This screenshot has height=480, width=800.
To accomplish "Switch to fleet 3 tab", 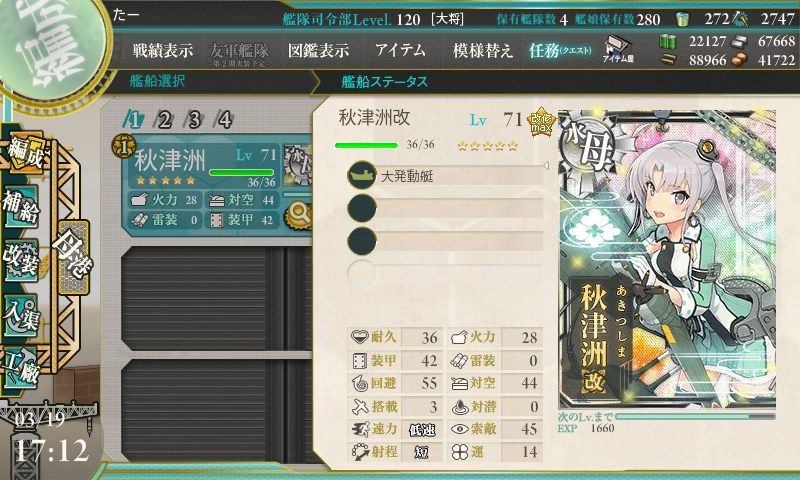I will [194, 120].
